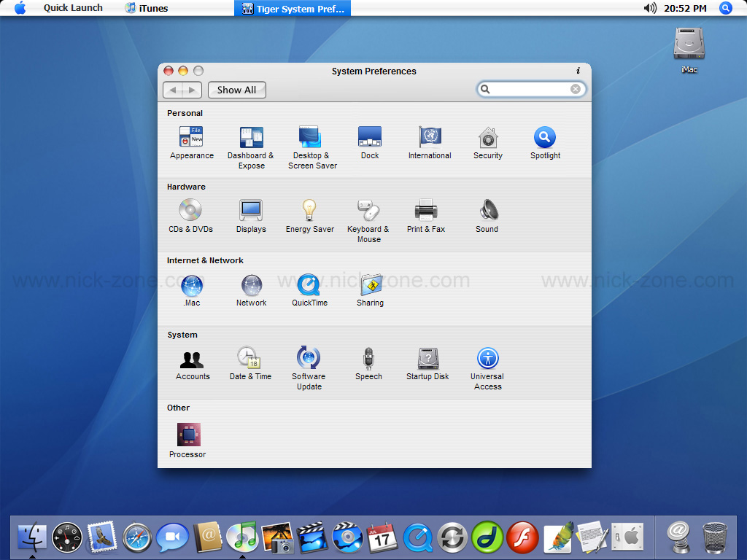The width and height of the screenshot is (747, 560).
Task: Click the Show All button
Action: tap(237, 90)
